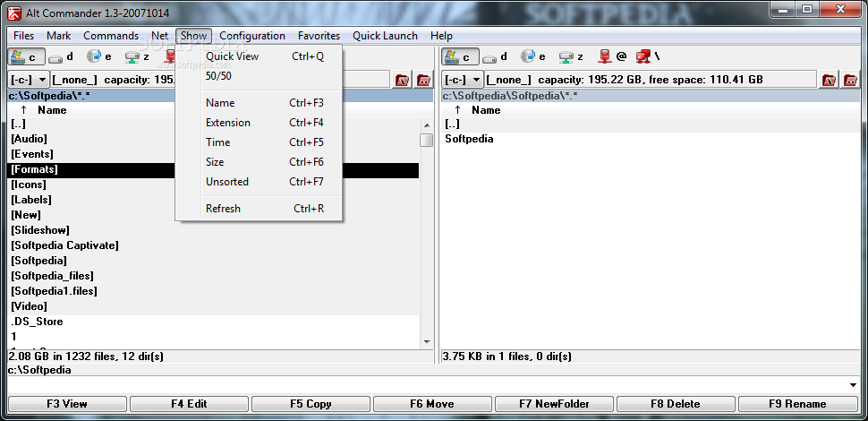Screen dimensions: 868x421
Task: Select drive e in left panel
Action: click(x=99, y=56)
